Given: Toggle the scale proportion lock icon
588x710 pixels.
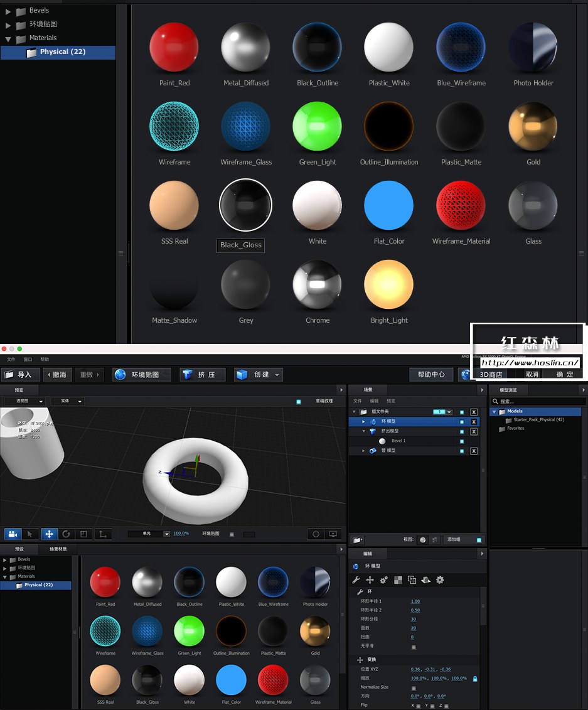Looking at the screenshot, I should [x=475, y=679].
